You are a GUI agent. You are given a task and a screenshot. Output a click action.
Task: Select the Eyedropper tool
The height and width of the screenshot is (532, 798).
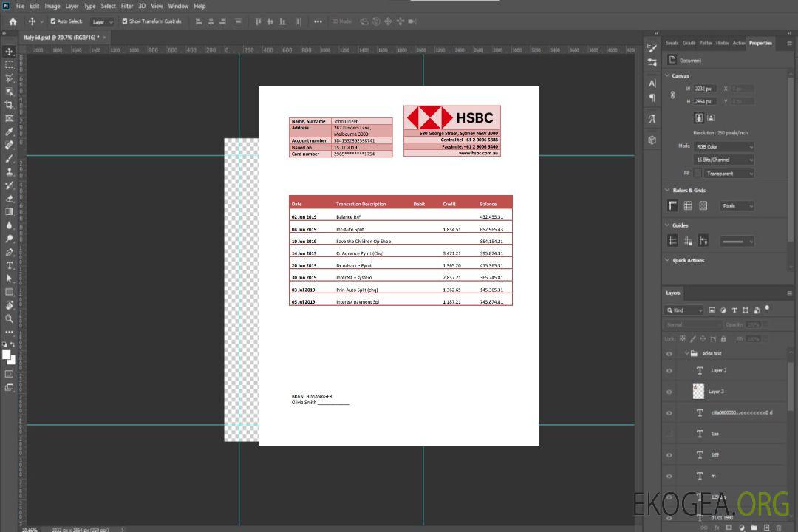[x=9, y=132]
